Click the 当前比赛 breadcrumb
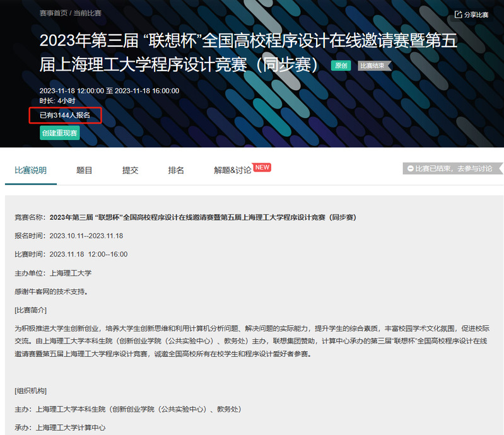 coord(88,13)
